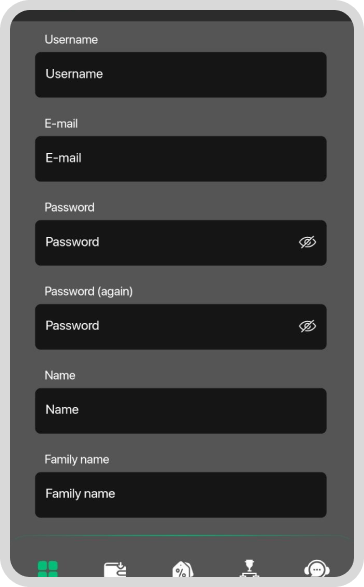Focus the E-mail input field
364x587 pixels.
coord(181,159)
